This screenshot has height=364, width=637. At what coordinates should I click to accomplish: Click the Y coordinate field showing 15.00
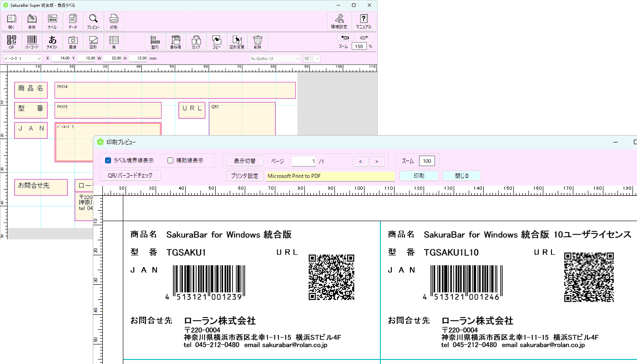pyautogui.click(x=86, y=58)
